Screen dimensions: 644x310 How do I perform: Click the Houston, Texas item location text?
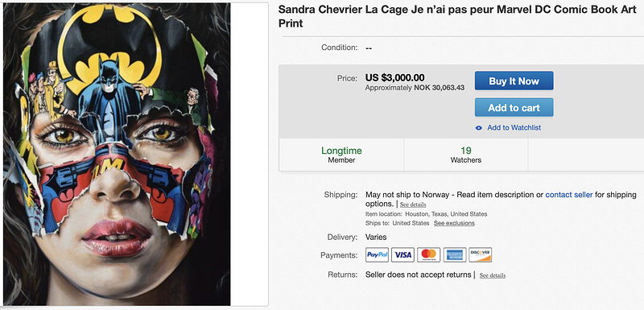[446, 214]
